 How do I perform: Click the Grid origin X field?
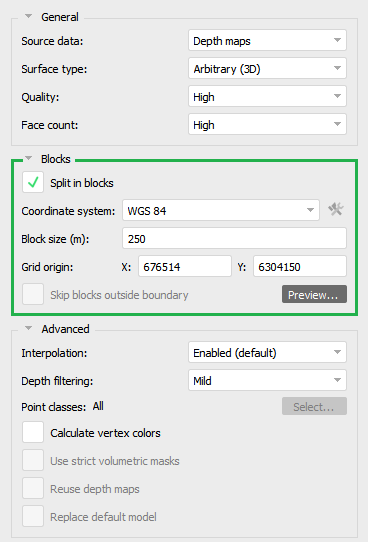(185, 266)
